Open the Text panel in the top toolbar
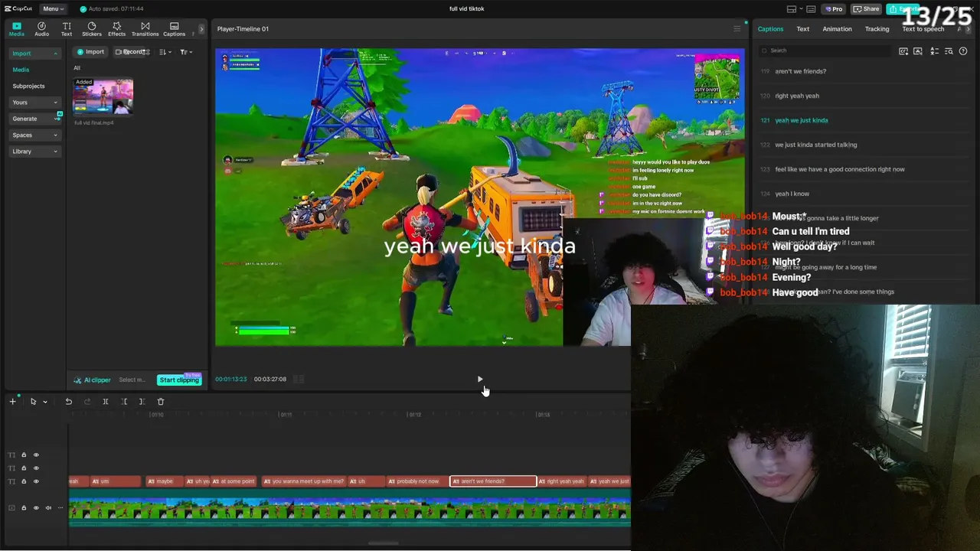 pos(67,29)
